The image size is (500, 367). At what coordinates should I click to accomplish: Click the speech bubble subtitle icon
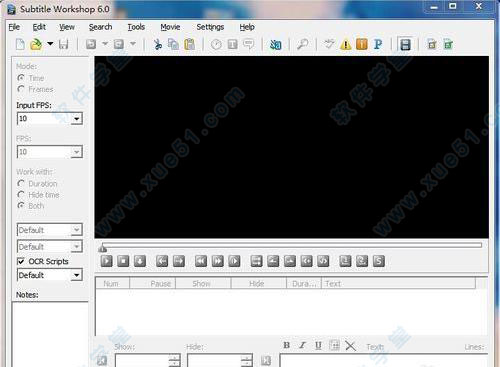[x=248, y=44]
